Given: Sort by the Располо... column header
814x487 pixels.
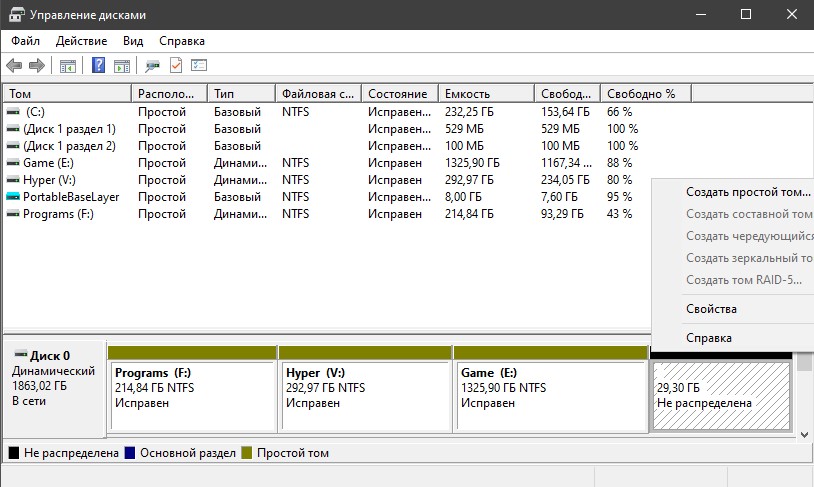Looking at the screenshot, I should 169,93.
